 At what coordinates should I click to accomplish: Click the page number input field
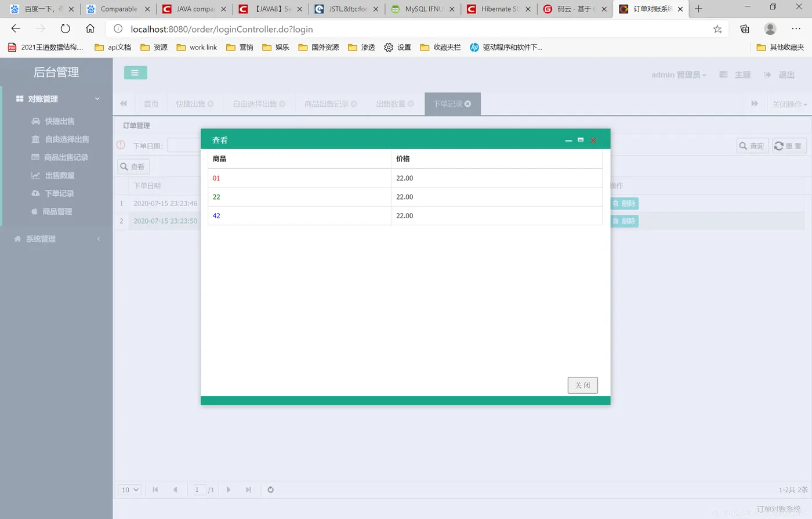(200, 490)
